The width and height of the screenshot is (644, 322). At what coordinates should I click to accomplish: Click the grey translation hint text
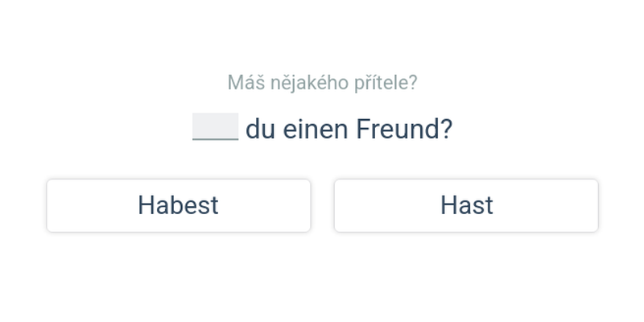click(322, 82)
